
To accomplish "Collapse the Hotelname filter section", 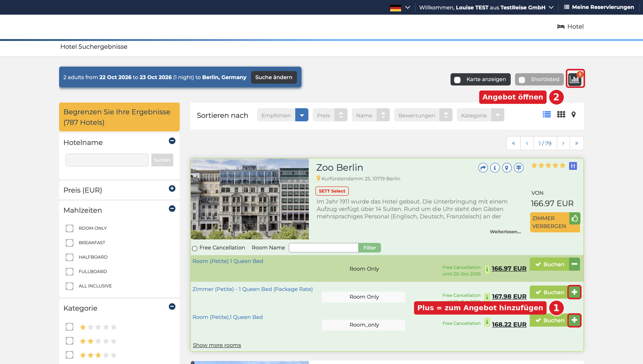I will tap(172, 141).
